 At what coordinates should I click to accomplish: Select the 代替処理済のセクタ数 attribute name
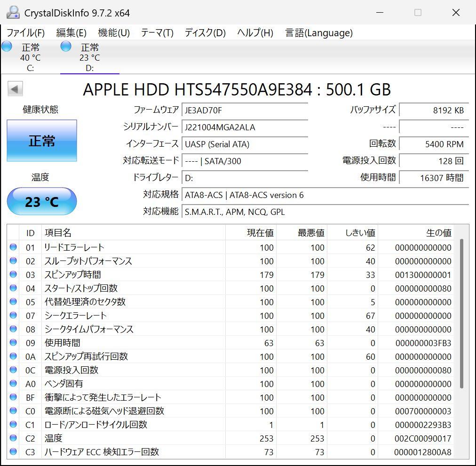click(85, 302)
